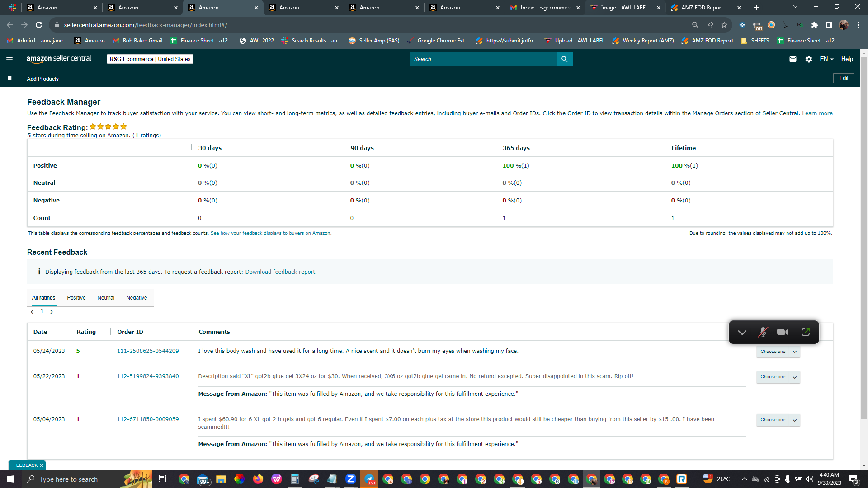Click the share page icon in address bar
Viewport: 868px width, 488px height.
(x=710, y=25)
